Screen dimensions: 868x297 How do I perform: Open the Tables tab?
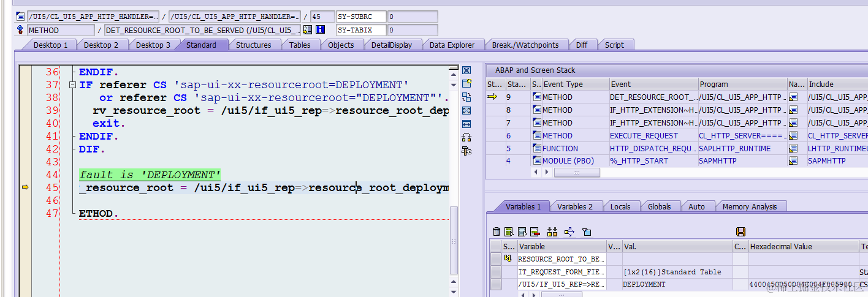300,45
